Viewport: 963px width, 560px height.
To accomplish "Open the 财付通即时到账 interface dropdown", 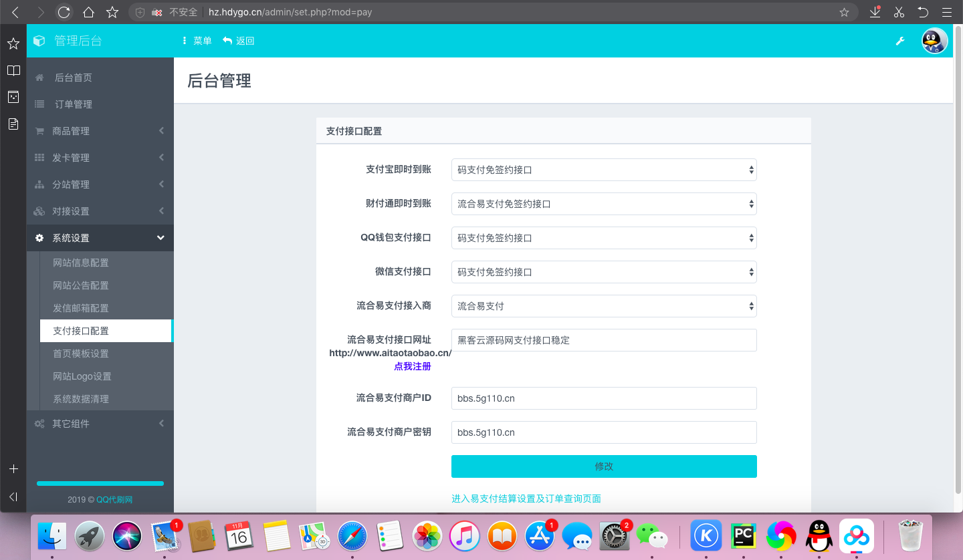I will coord(603,204).
